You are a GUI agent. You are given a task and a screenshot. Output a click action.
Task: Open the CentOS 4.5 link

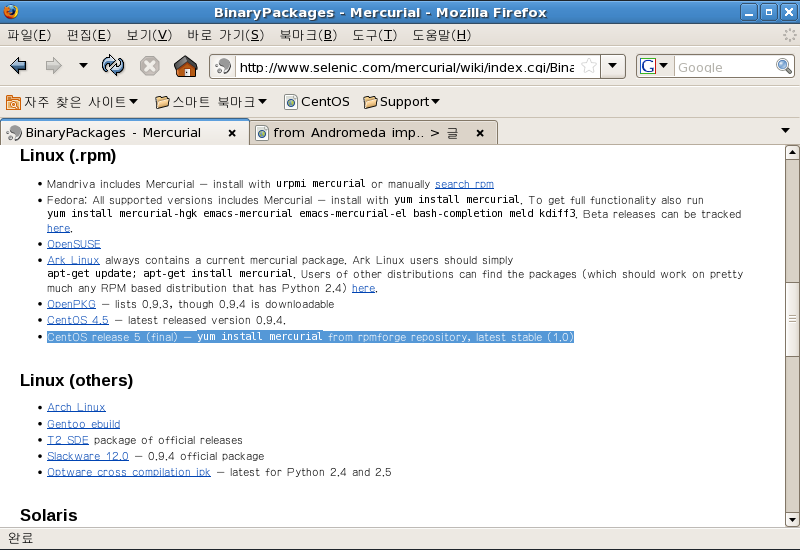(78, 320)
